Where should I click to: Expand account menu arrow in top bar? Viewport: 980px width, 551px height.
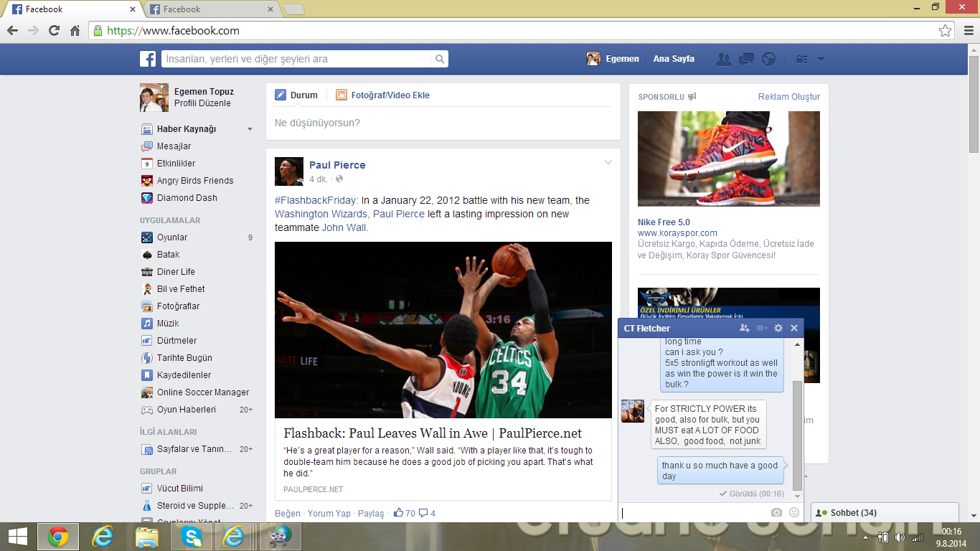point(821,60)
